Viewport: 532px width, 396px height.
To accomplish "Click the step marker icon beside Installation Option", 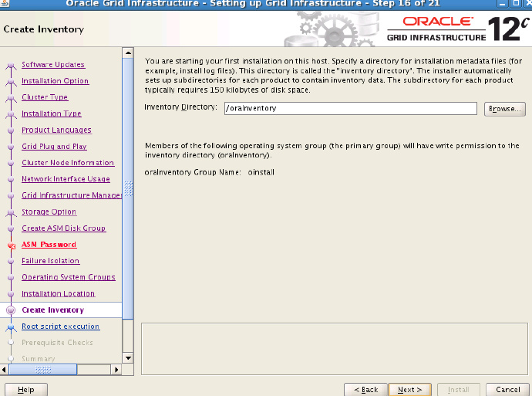I will [11, 82].
